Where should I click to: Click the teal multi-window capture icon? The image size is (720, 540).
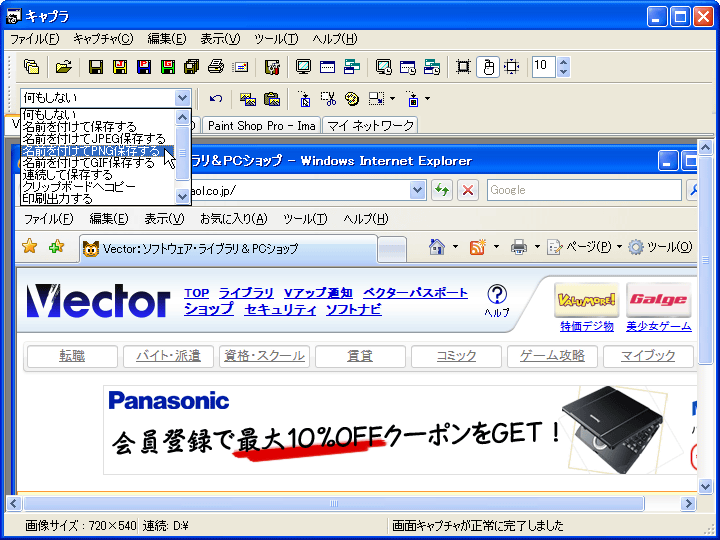tap(351, 67)
